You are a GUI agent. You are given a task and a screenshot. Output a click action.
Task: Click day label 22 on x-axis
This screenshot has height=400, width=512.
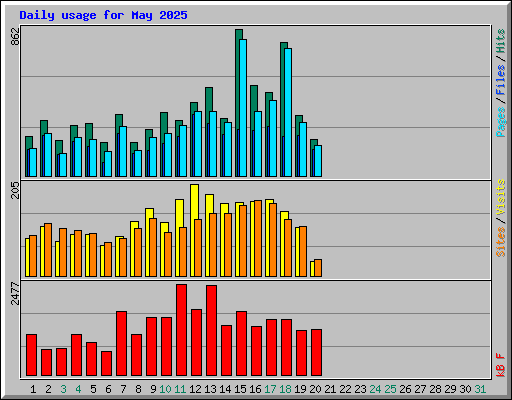pyautogui.click(x=345, y=389)
